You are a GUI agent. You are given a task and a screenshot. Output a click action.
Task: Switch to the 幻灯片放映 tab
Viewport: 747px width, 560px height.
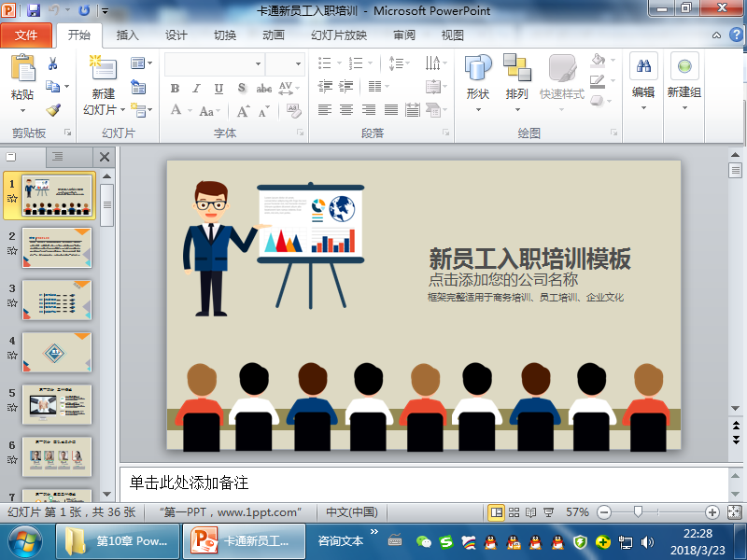point(339,35)
